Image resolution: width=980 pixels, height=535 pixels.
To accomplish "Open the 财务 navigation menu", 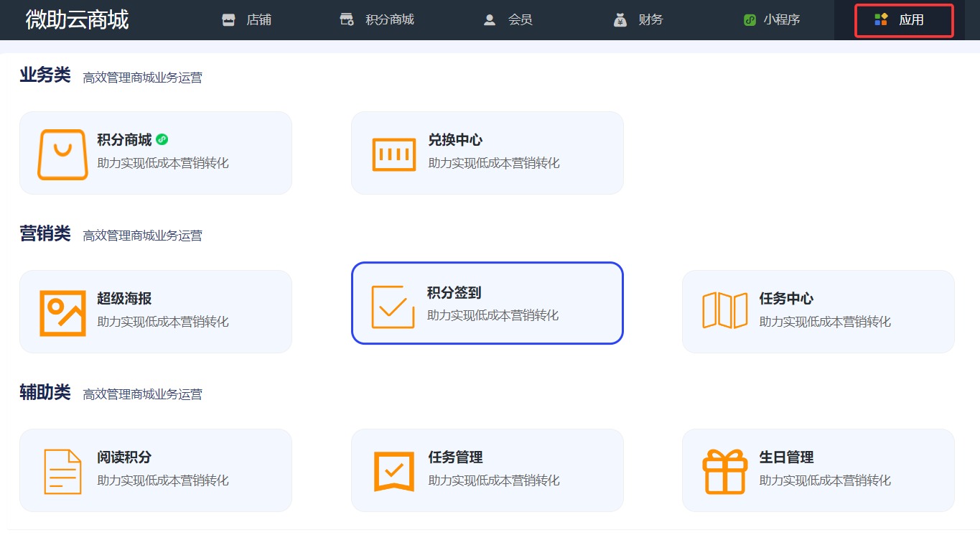I will [639, 20].
